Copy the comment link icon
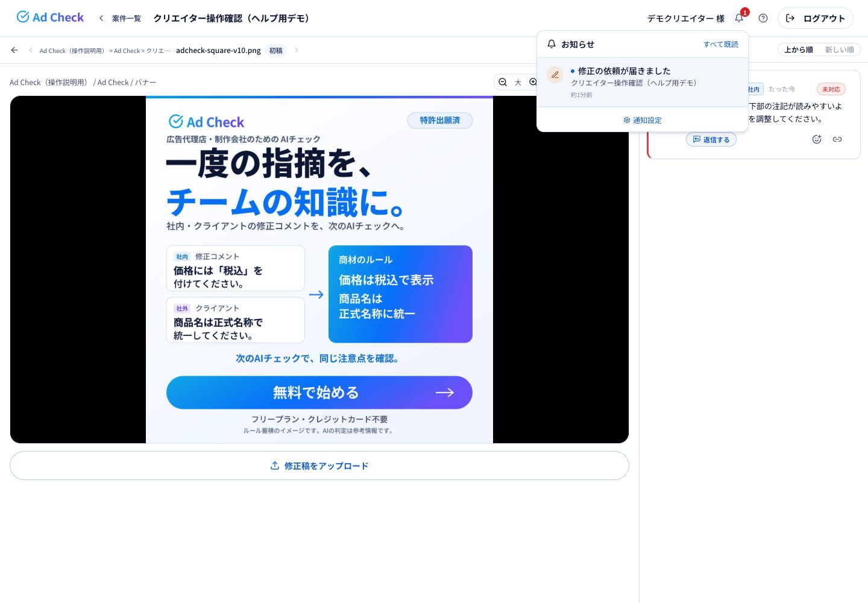The height and width of the screenshot is (603, 868). coord(837,139)
